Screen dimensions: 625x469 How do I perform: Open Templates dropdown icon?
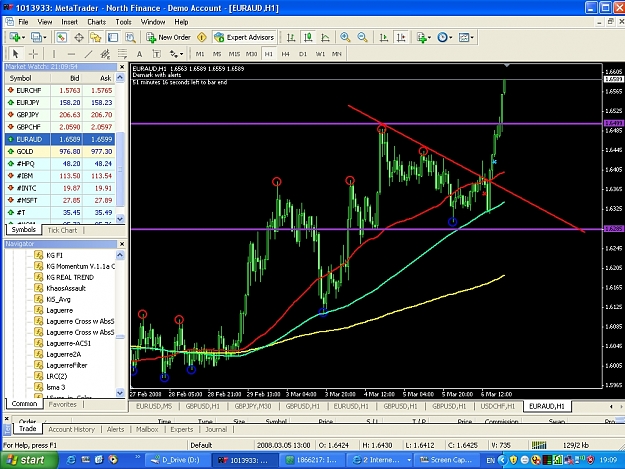(466, 37)
